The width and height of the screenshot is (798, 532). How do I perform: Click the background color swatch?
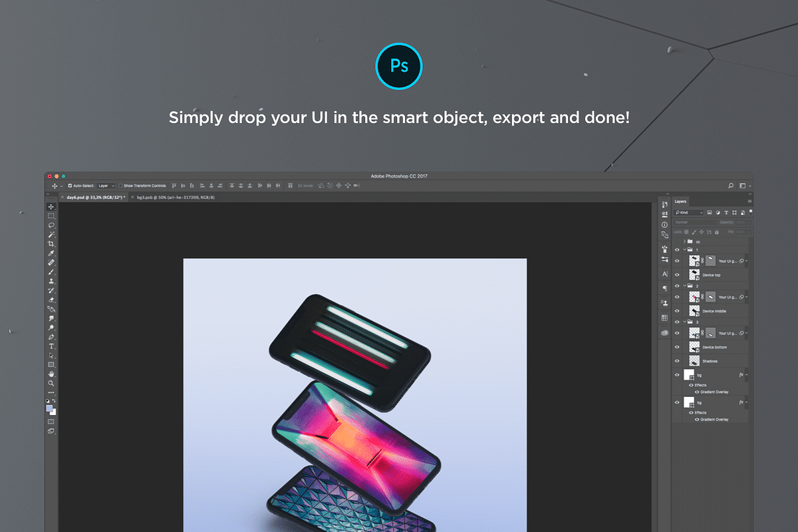click(x=53, y=412)
